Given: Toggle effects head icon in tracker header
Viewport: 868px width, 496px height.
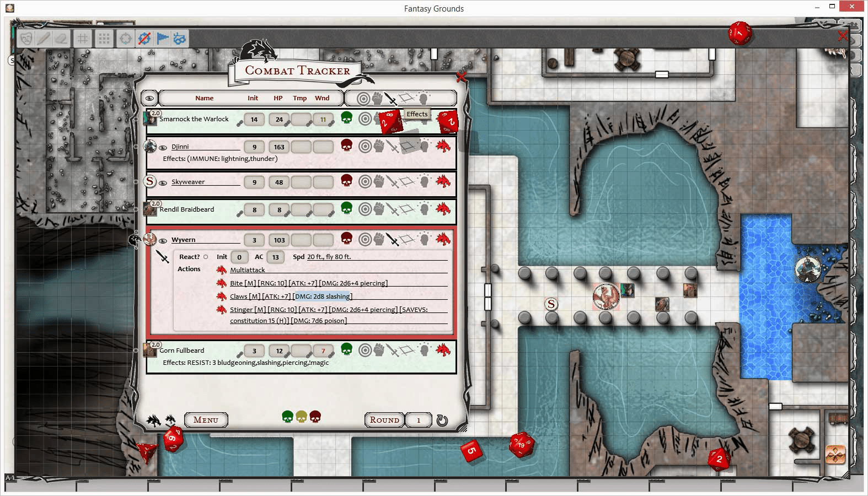Looking at the screenshot, I should [x=423, y=99].
